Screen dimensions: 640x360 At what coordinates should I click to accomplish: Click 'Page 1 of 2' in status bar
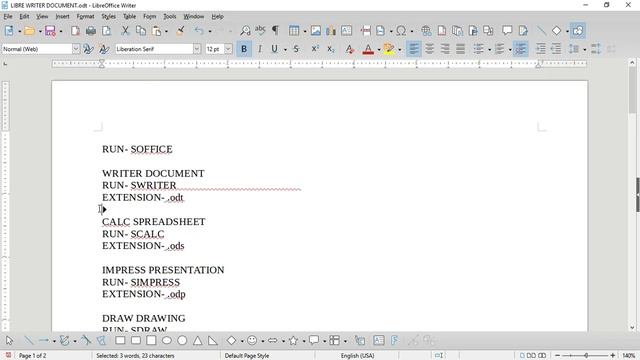point(32,356)
